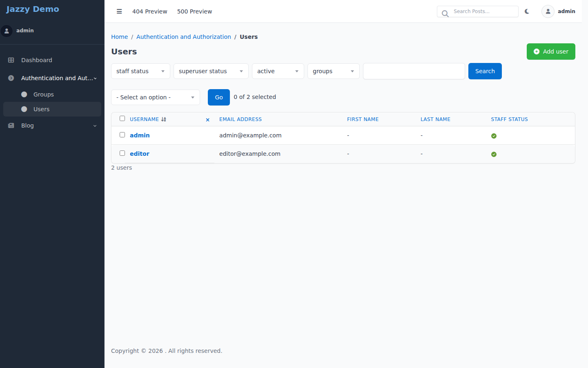Sort by the Email Address column header
The image size is (588, 368).
[x=241, y=119]
